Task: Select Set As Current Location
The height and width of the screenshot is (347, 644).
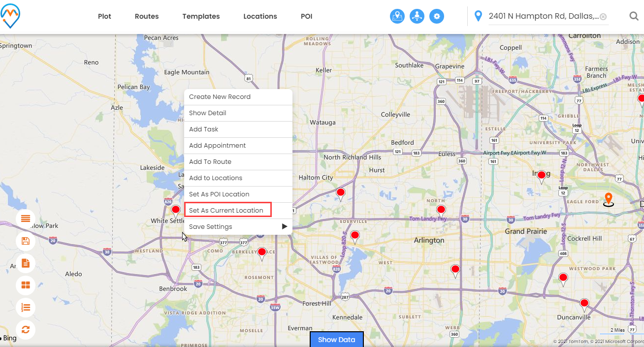Action: (x=226, y=210)
